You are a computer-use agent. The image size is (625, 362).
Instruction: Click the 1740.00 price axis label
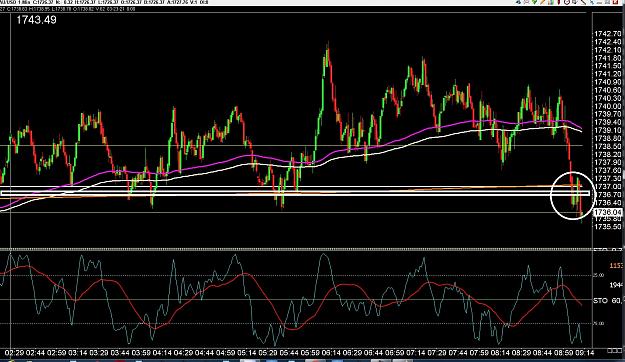607,106
